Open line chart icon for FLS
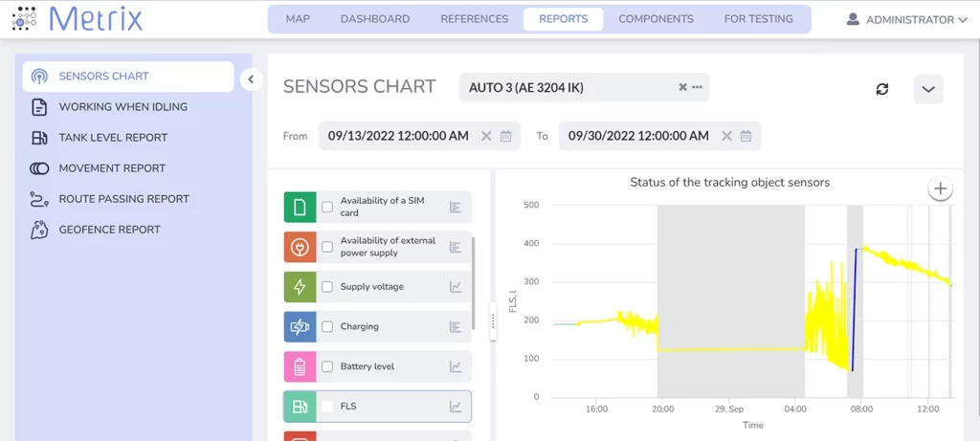This screenshot has height=441, width=980. click(456, 406)
